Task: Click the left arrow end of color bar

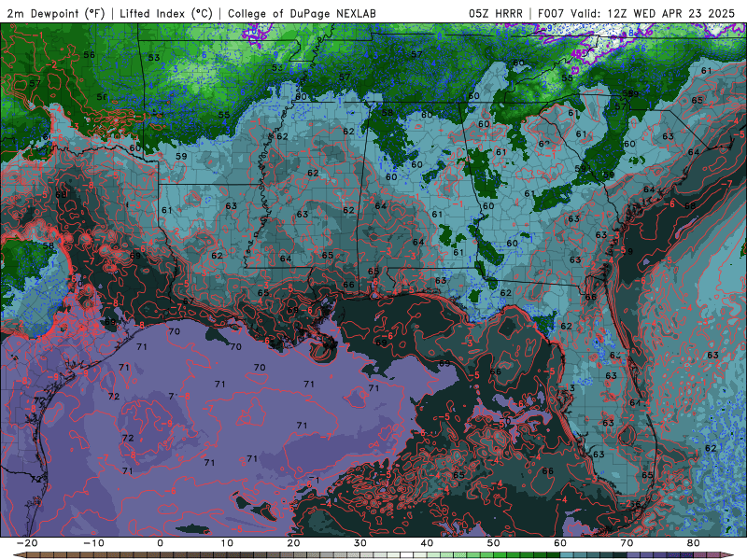Action: pos(19,555)
